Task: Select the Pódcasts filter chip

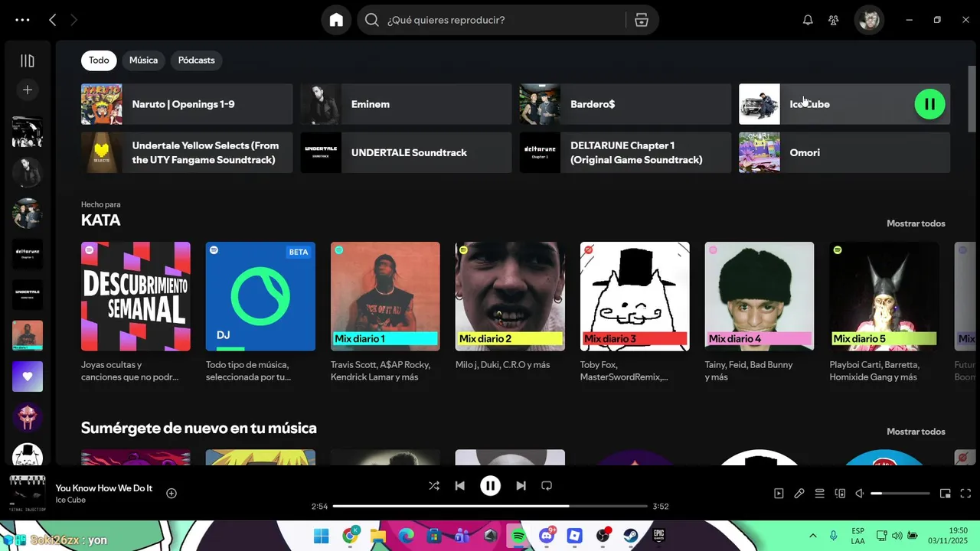Action: click(x=196, y=60)
